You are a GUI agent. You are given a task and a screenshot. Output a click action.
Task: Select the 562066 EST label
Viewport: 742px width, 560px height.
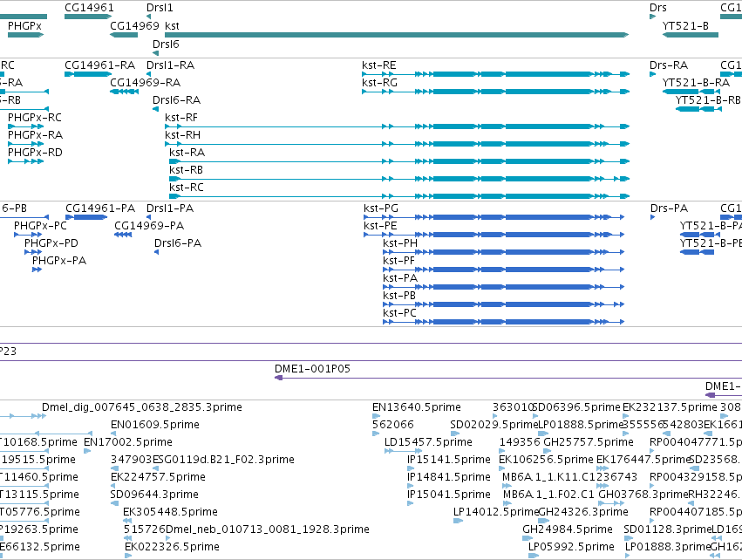coord(392,425)
